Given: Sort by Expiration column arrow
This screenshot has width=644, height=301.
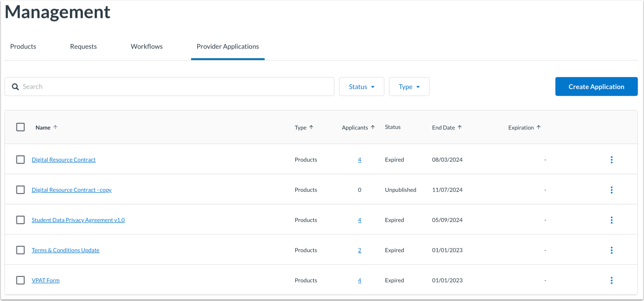Looking at the screenshot, I should coord(539,127).
